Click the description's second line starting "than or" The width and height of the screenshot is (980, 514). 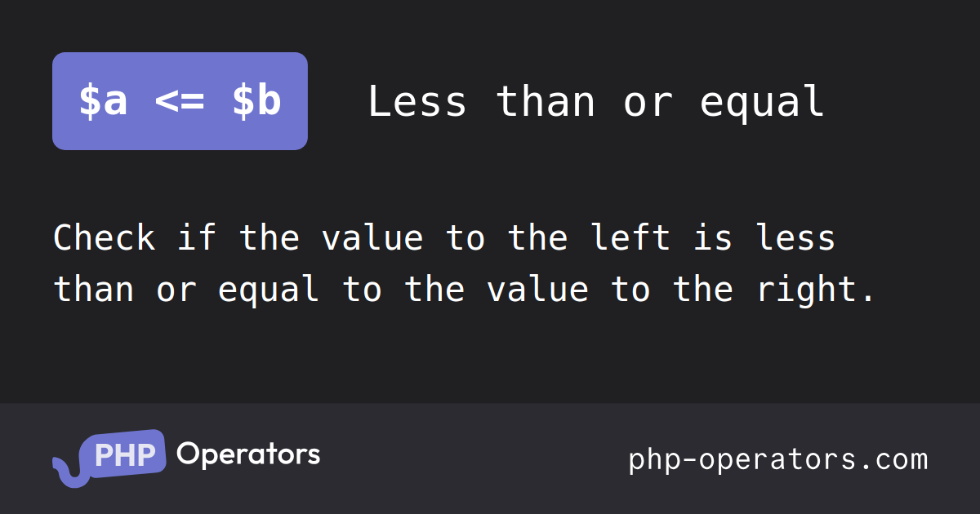(465, 290)
